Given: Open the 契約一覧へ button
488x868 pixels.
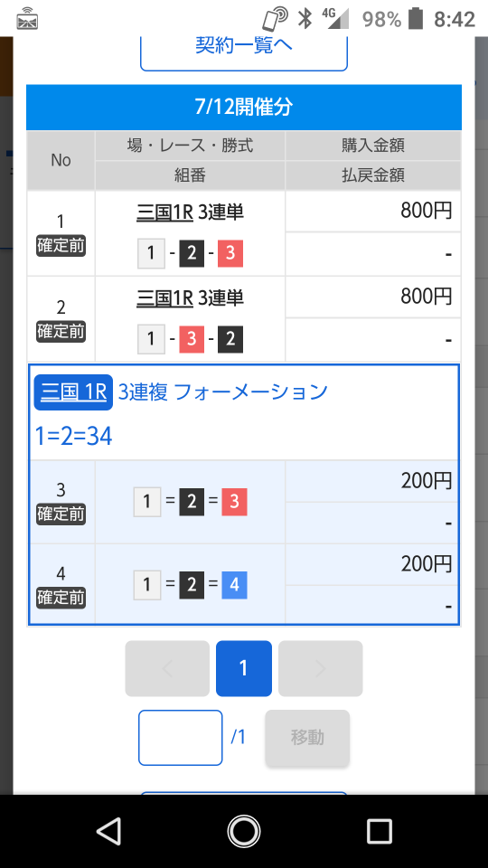Looking at the screenshot, I should 244,53.
